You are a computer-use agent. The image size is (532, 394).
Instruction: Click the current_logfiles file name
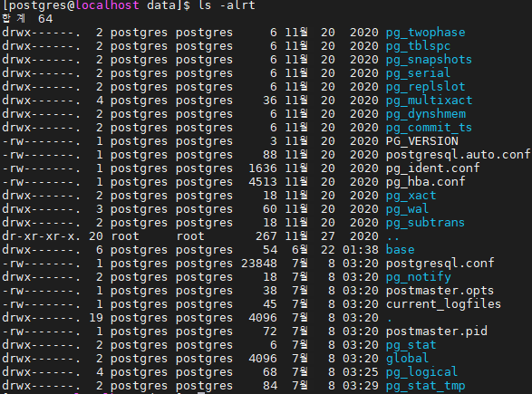click(443, 304)
